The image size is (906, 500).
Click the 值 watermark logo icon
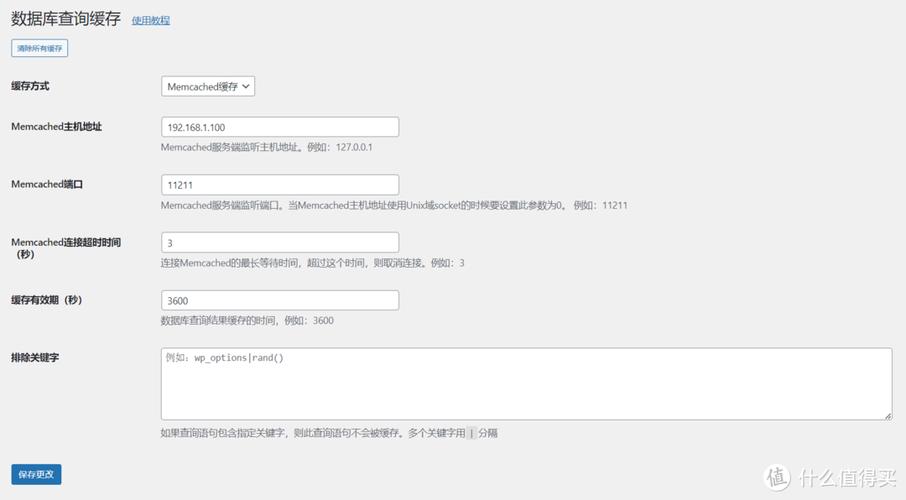tap(778, 478)
